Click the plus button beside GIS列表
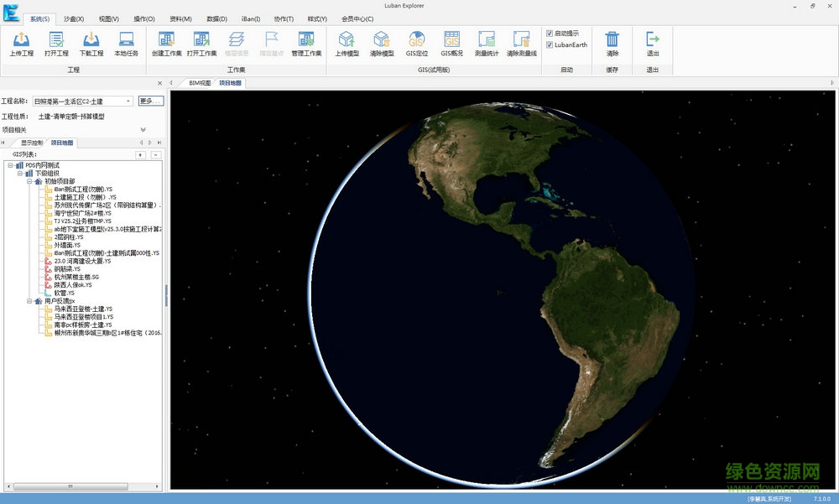The height and width of the screenshot is (504, 839). 140,155
